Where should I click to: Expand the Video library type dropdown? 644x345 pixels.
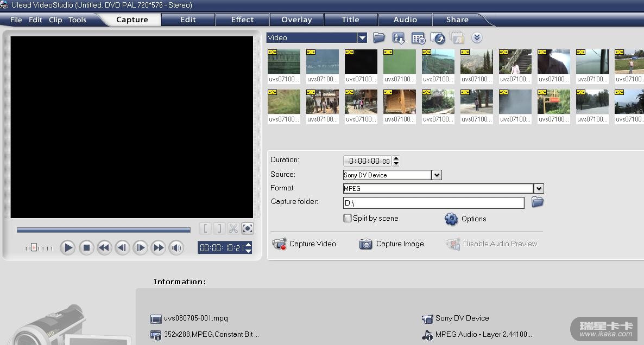[x=362, y=37]
